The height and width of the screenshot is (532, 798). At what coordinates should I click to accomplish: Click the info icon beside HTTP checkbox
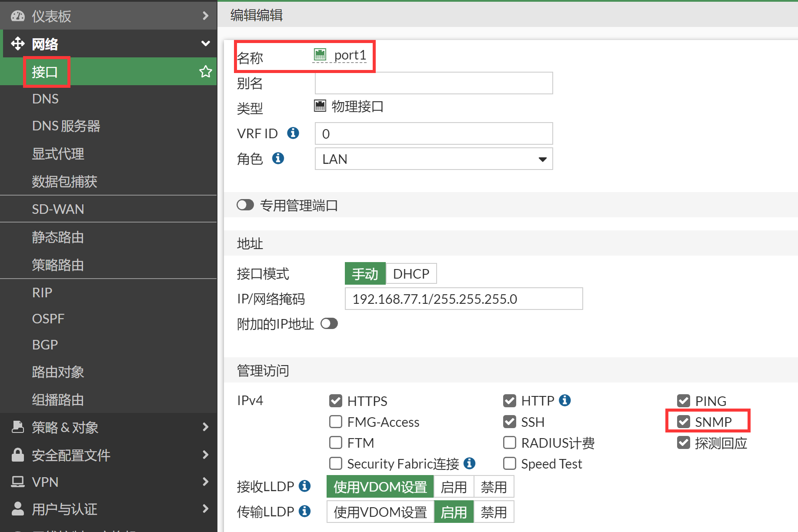564,400
